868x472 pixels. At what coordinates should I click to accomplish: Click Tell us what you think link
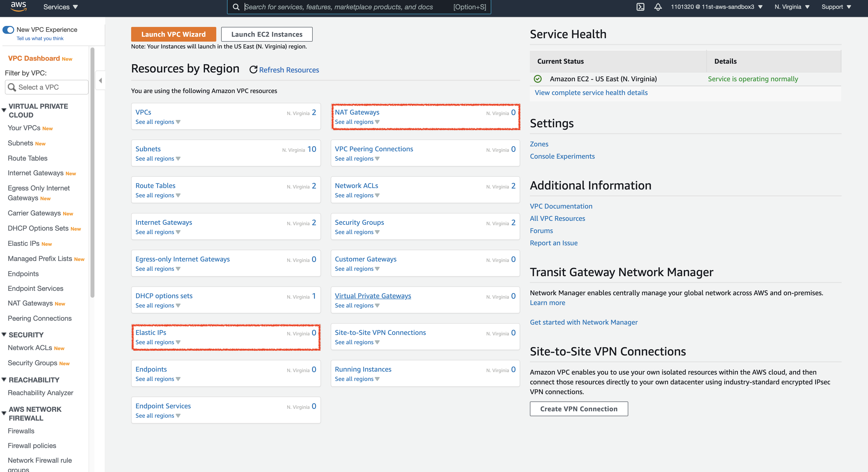pos(40,38)
